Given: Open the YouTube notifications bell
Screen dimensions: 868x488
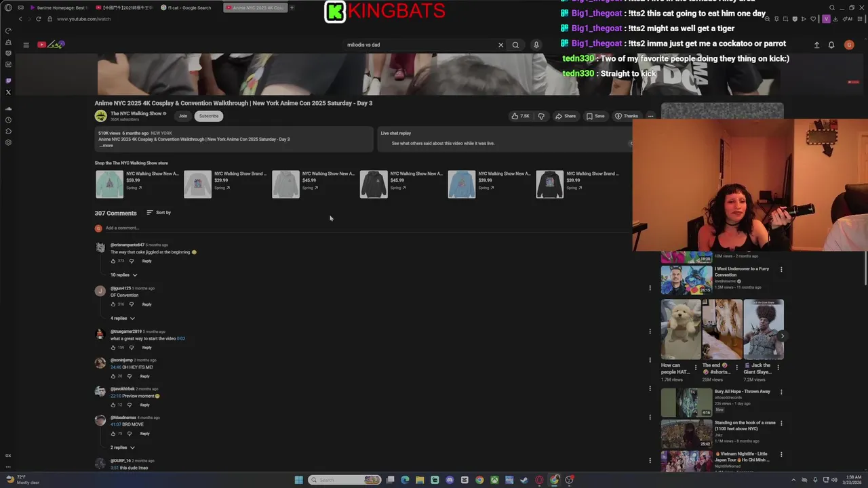Looking at the screenshot, I should (831, 45).
